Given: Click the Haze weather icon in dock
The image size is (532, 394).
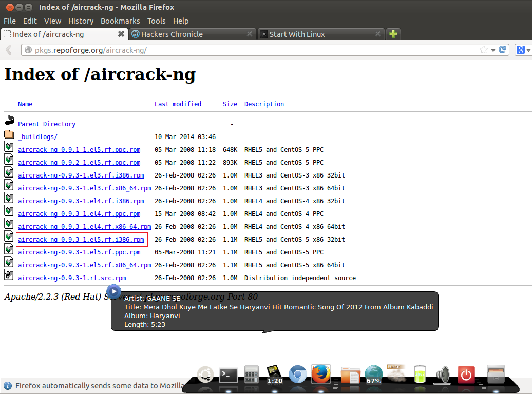Looking at the screenshot, I should click(x=396, y=373).
